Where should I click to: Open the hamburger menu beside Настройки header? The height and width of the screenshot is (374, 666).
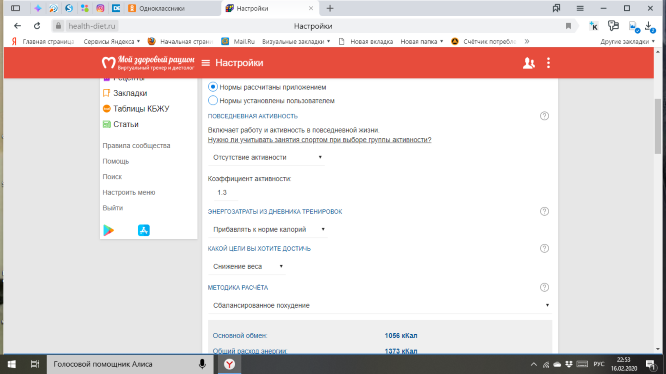[x=206, y=63]
